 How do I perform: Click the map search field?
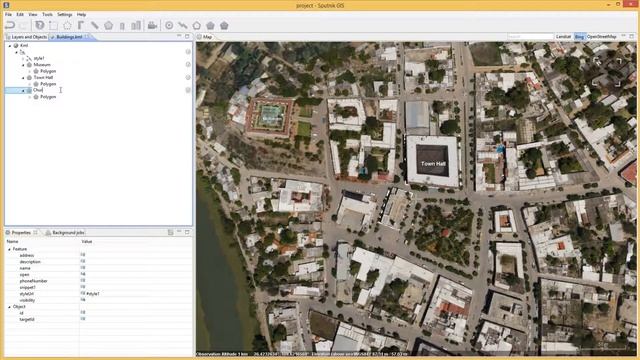(530, 37)
